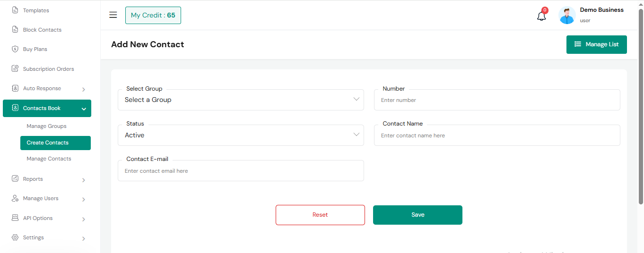Click the Demo Business profile avatar
This screenshot has height=253, width=644.
click(567, 16)
